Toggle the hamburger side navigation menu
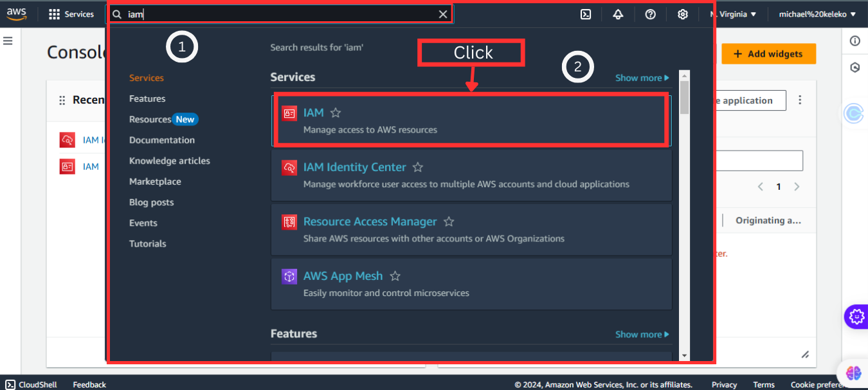This screenshot has height=390, width=868. click(x=8, y=41)
